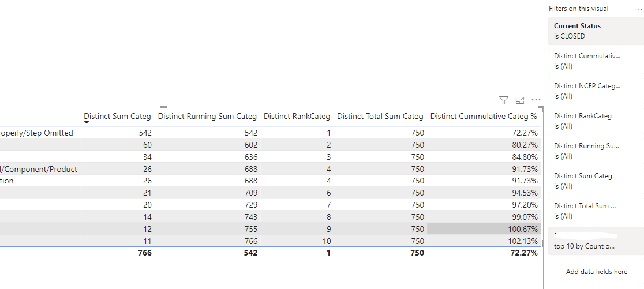Viewport: 644px width, 289px height.
Task: Select the Distinct Sum Categ value 12
Action: pyautogui.click(x=147, y=229)
